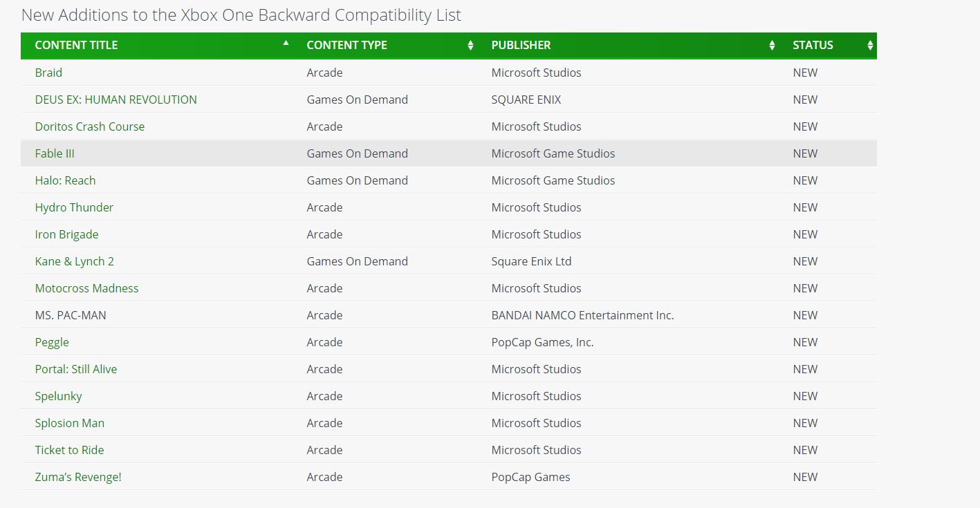
Task: Click PopCap Games, Inc. publisher cell
Action: (x=542, y=342)
